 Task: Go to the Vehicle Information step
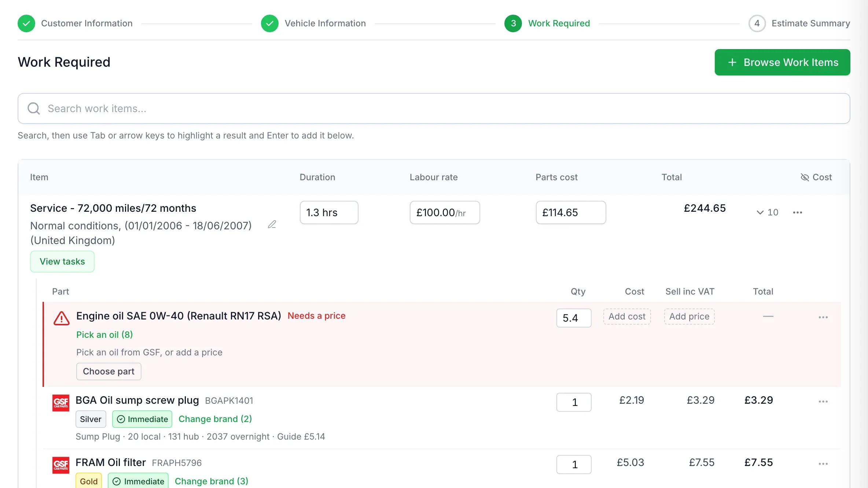pos(325,23)
